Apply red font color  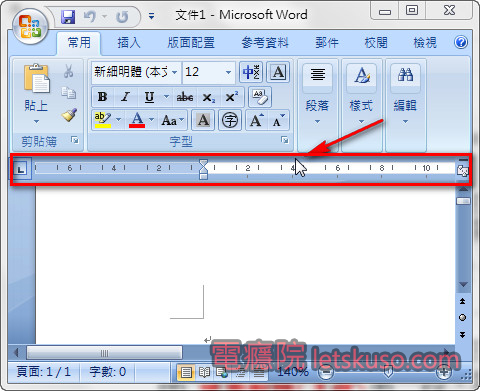click(137, 120)
